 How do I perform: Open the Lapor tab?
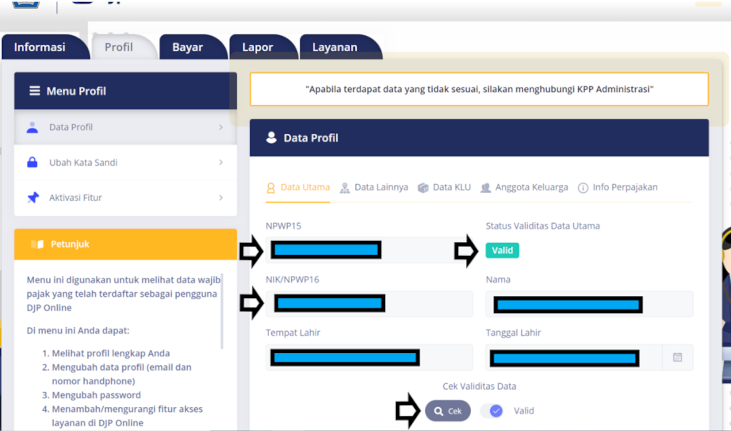click(256, 47)
